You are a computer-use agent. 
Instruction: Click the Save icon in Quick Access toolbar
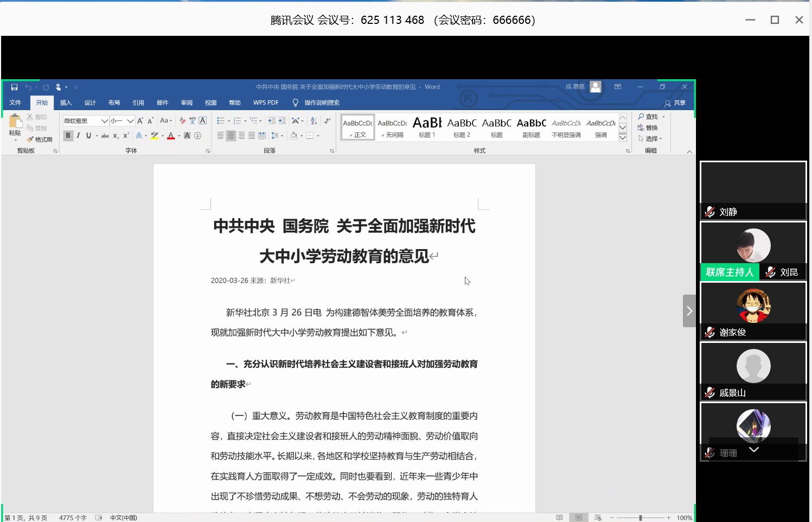coord(15,87)
